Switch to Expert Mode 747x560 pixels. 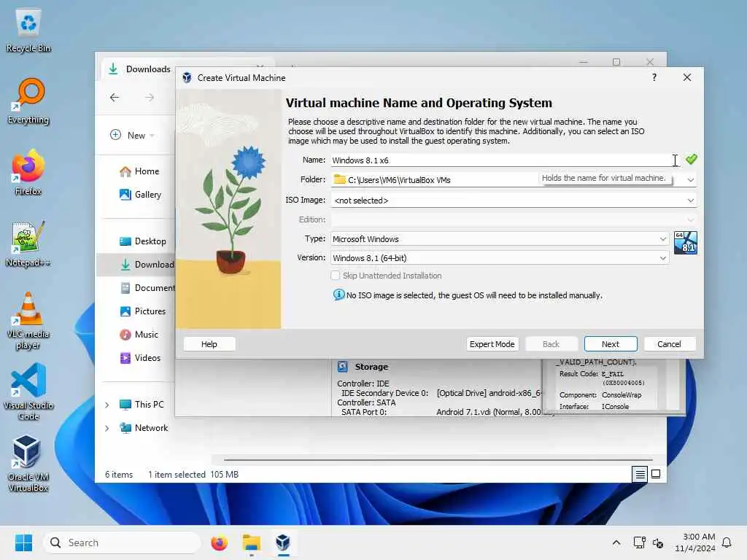tap(492, 344)
